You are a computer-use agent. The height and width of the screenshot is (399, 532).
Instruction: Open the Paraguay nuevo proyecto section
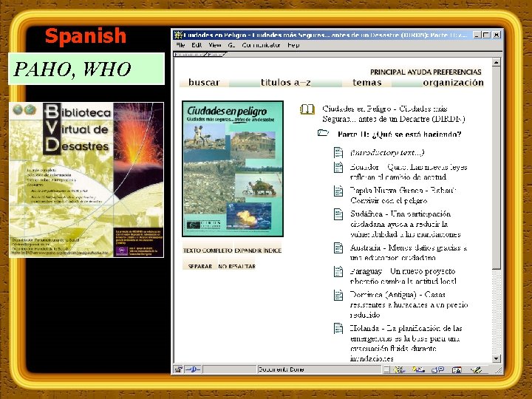(x=403, y=276)
